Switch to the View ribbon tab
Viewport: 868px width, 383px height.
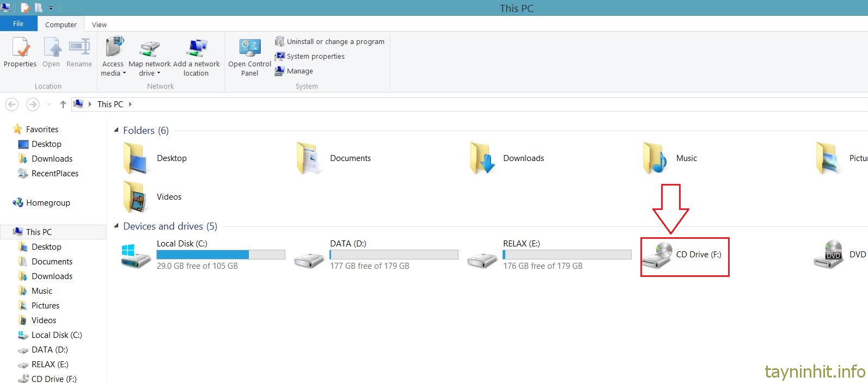99,25
